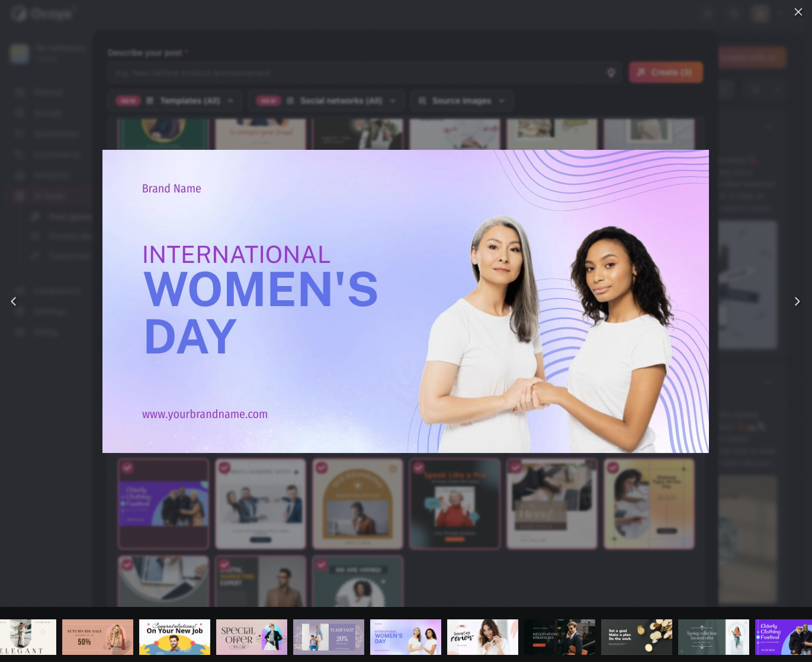Advance to the next image with right arrow
This screenshot has width=812, height=662.
[797, 301]
